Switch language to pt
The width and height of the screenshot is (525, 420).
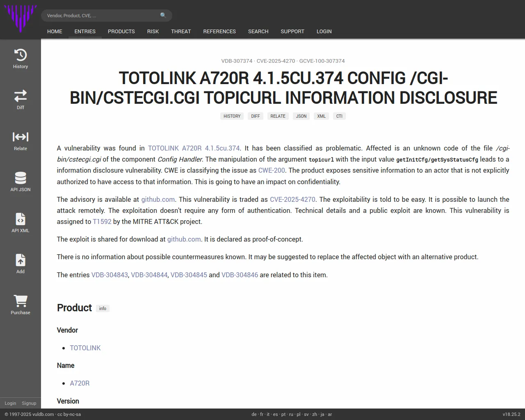tap(283, 414)
